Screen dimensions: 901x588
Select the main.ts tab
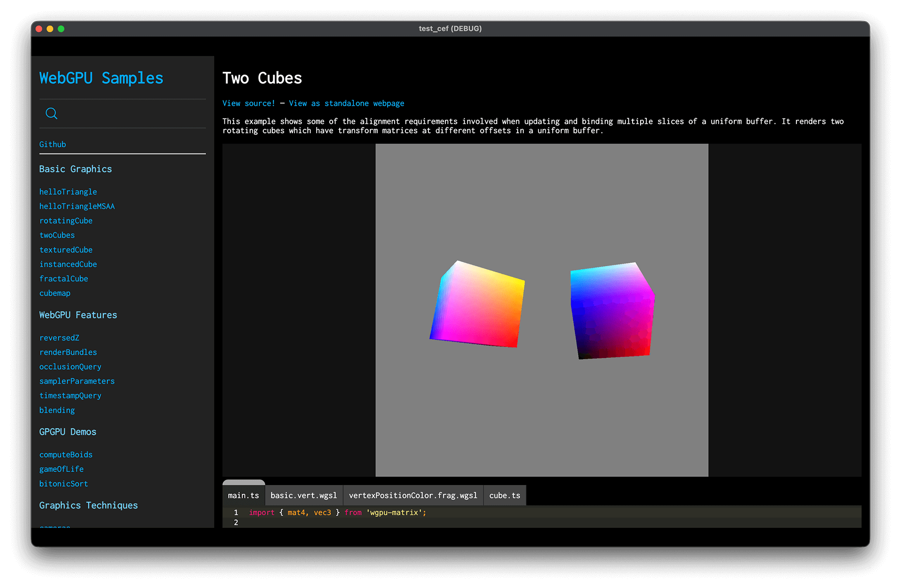pos(243,496)
